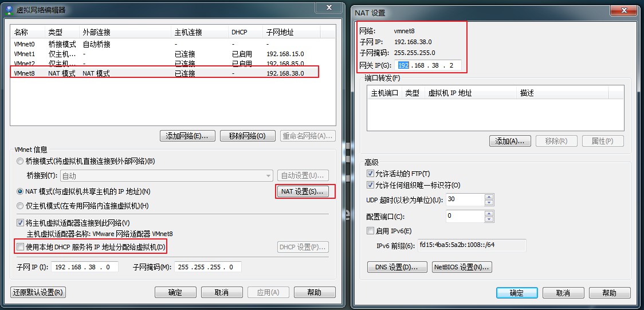The width and height of the screenshot is (644, 310).
Task: Toggle 允许任何组织唯一标识符 checkbox
Action: click(x=370, y=185)
